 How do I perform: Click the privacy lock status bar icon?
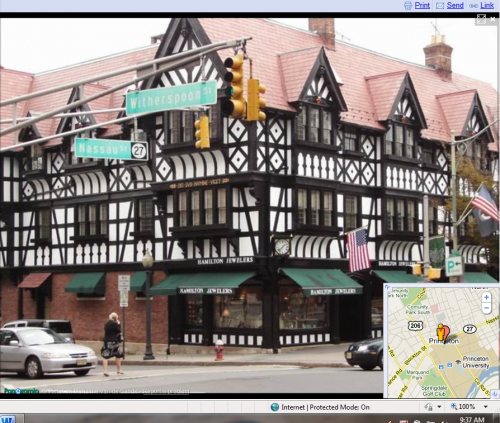(429, 407)
